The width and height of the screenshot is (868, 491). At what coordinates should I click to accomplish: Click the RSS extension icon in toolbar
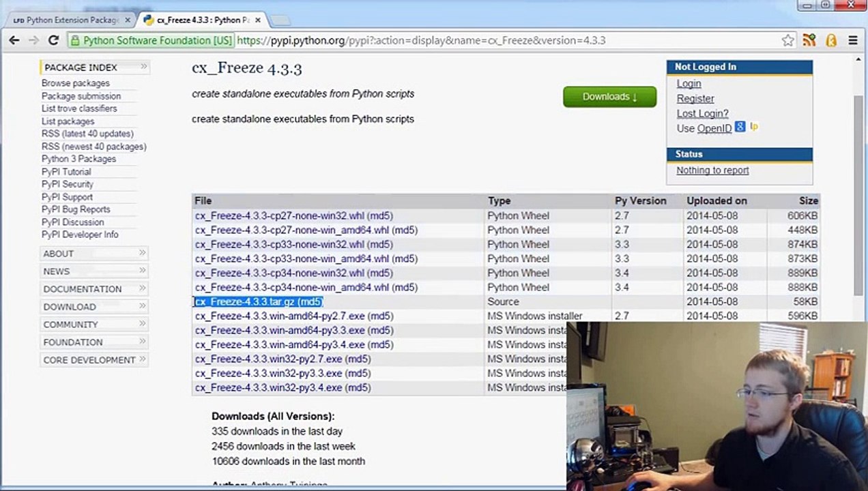click(809, 40)
